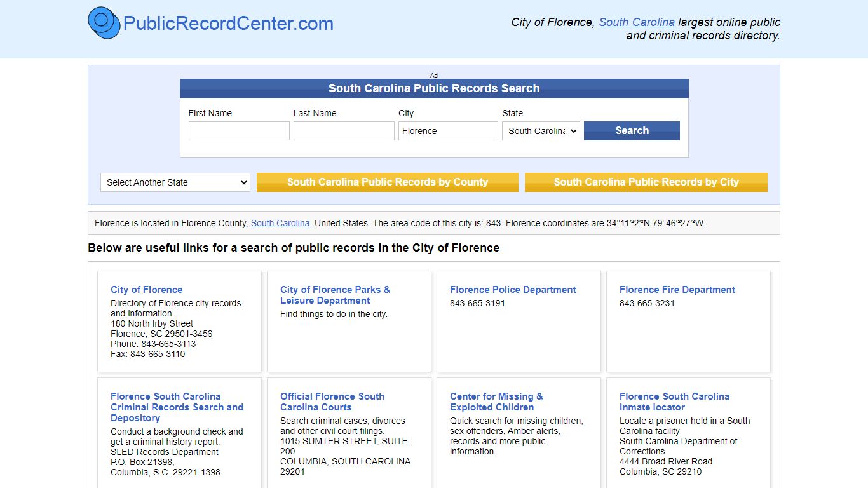
Task: Click the fire department phone 843-665-3231
Action: 647,303
